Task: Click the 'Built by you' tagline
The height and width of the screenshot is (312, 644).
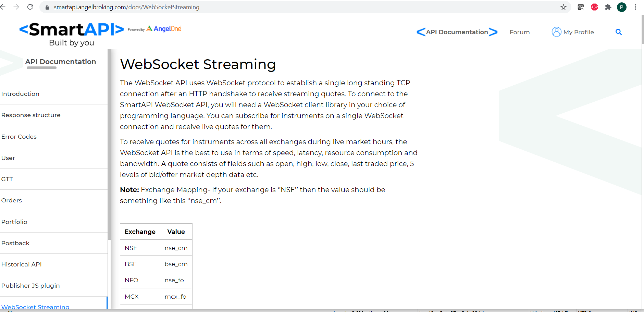Action: [x=72, y=43]
